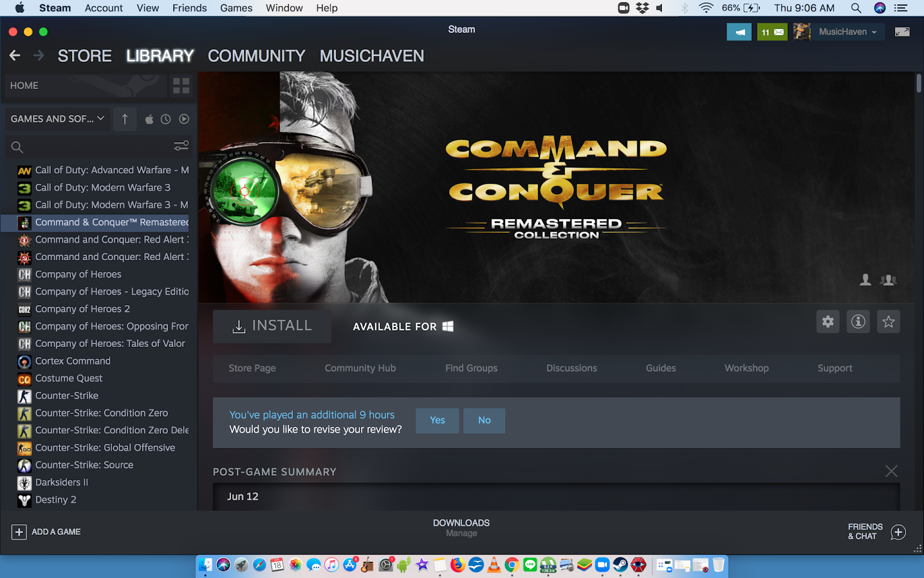Open the Workshop link
This screenshot has width=924, height=578.
coord(747,368)
